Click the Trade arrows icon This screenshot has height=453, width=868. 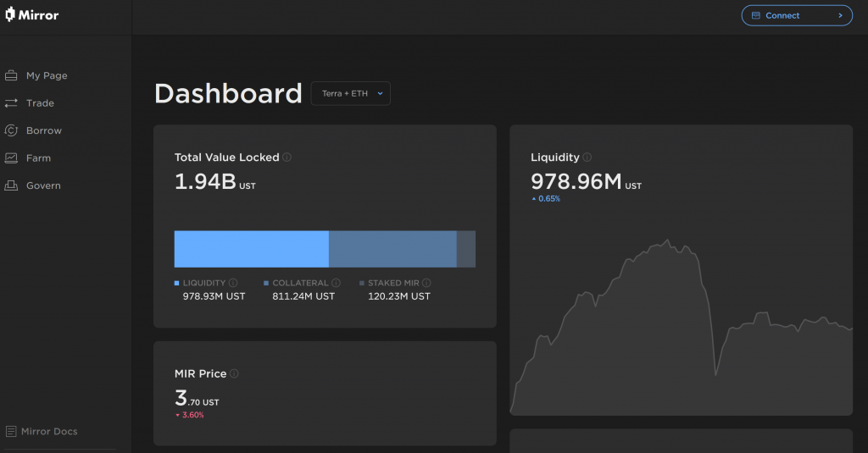[11, 103]
